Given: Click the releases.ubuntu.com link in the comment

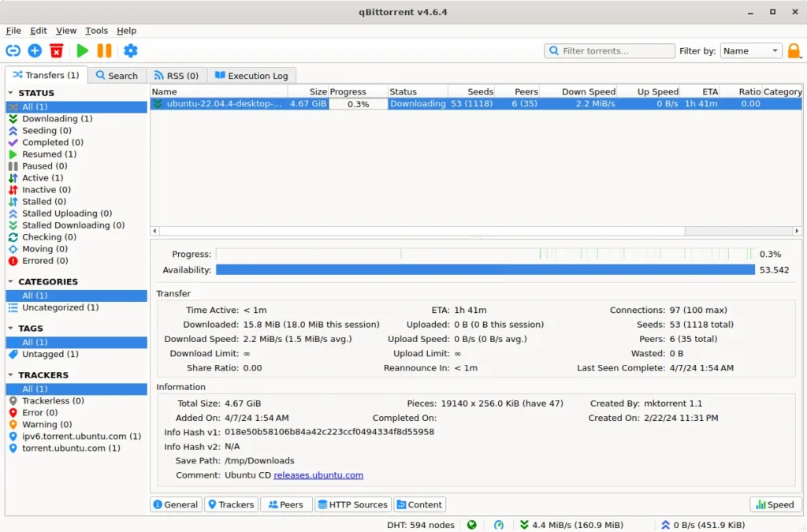Looking at the screenshot, I should 318,474.
